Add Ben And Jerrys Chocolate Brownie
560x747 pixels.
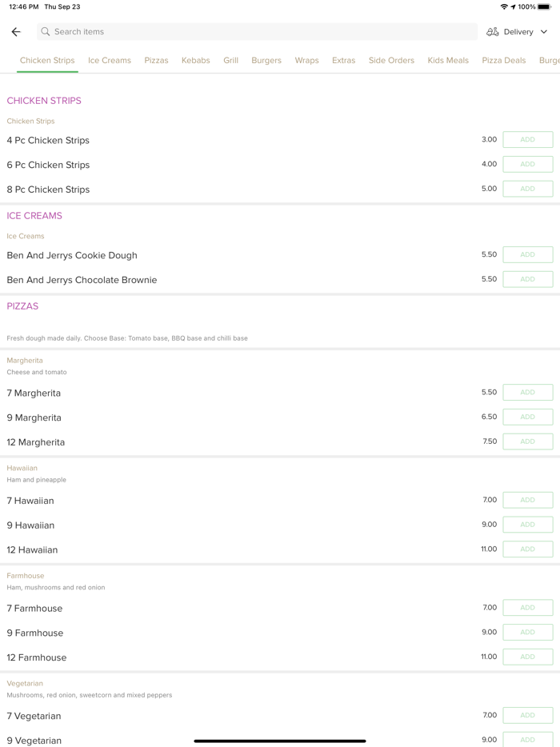(x=527, y=279)
